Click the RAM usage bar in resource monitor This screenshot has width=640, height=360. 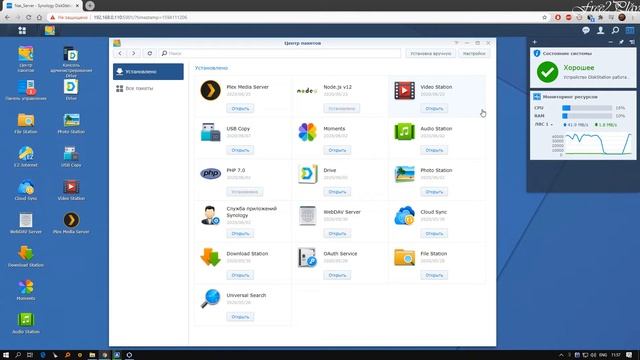pos(587,116)
